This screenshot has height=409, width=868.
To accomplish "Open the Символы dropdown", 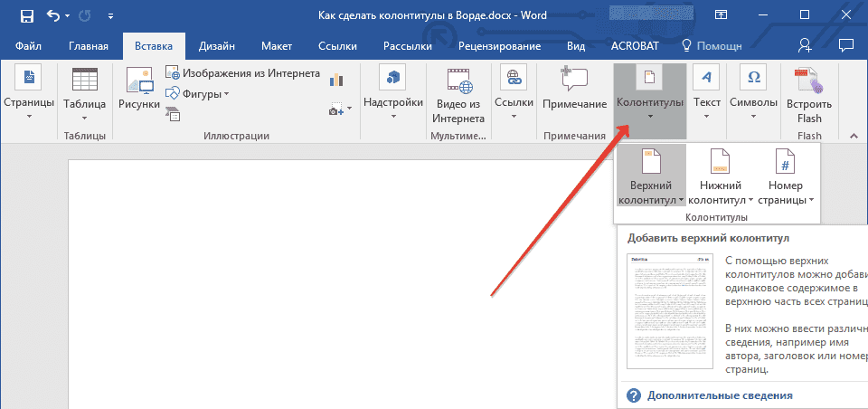I will (753, 93).
